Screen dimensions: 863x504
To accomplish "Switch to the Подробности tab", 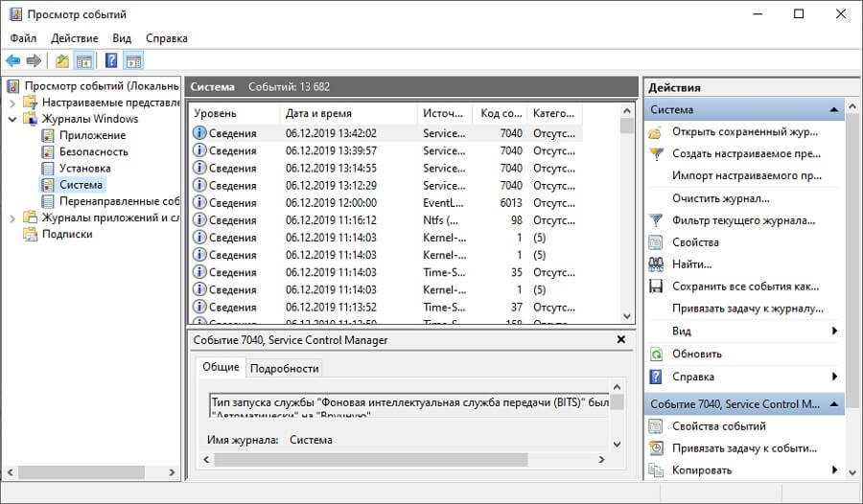I will [x=283, y=368].
